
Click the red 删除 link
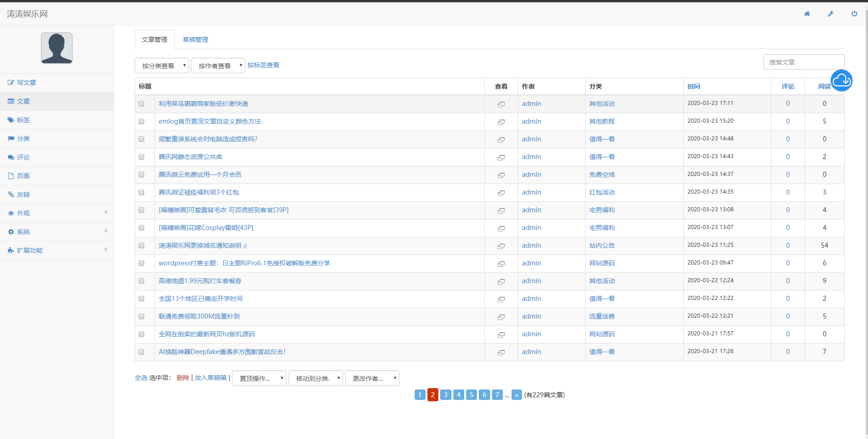click(x=182, y=378)
